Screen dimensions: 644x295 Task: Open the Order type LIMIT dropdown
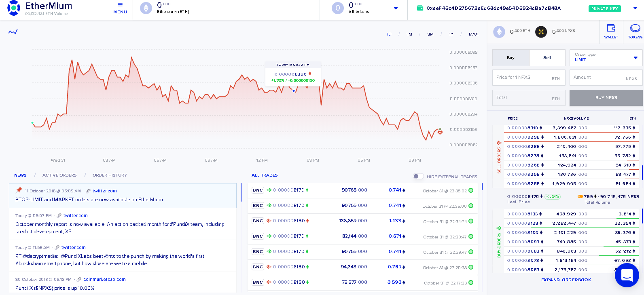[606, 57]
